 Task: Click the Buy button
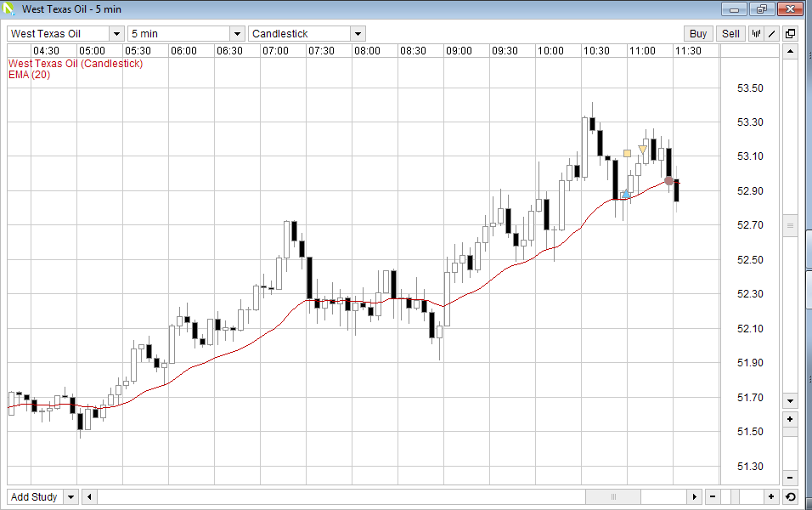[x=698, y=34]
